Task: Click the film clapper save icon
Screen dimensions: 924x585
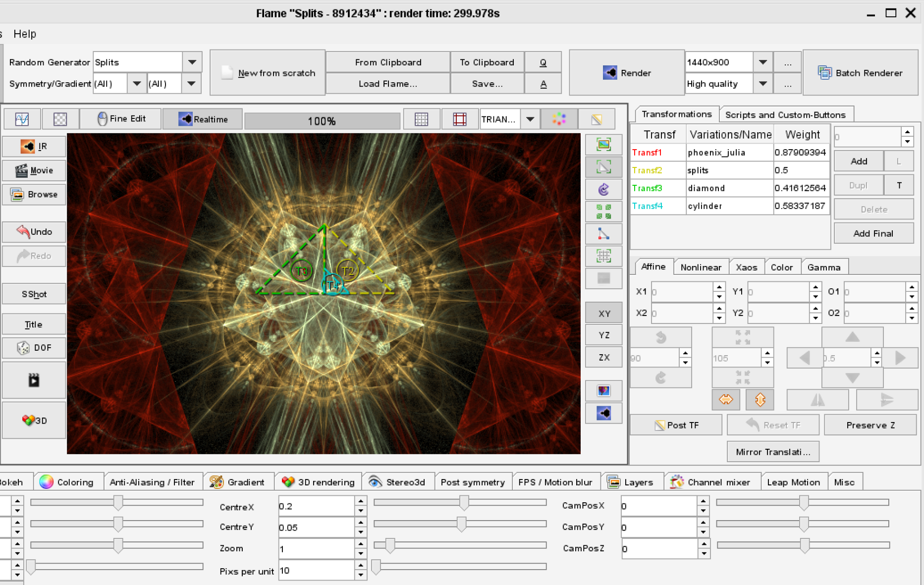Action: 34,380
